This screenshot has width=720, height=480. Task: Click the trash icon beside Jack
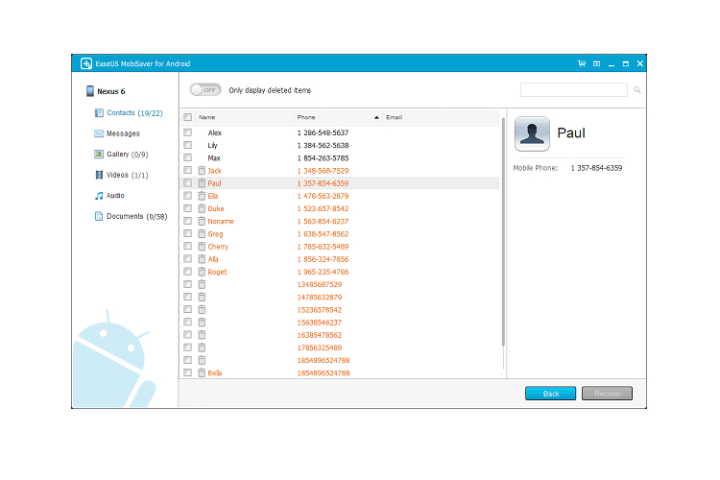tap(202, 170)
